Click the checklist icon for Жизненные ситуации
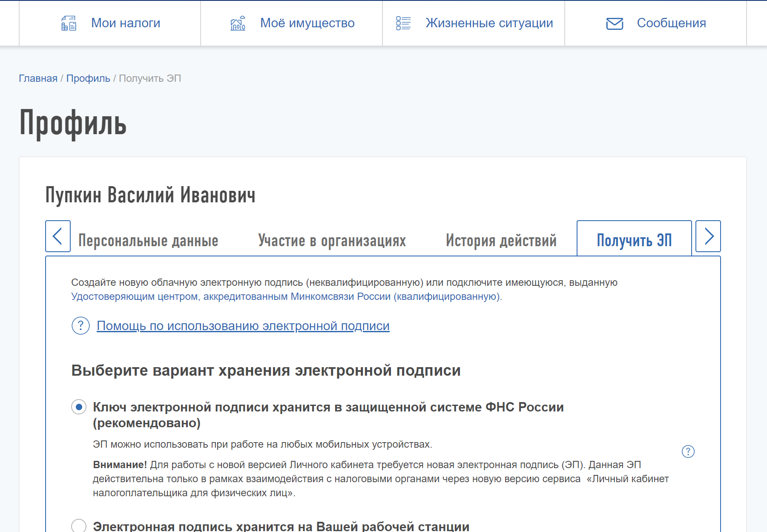The image size is (767, 532). click(x=403, y=23)
